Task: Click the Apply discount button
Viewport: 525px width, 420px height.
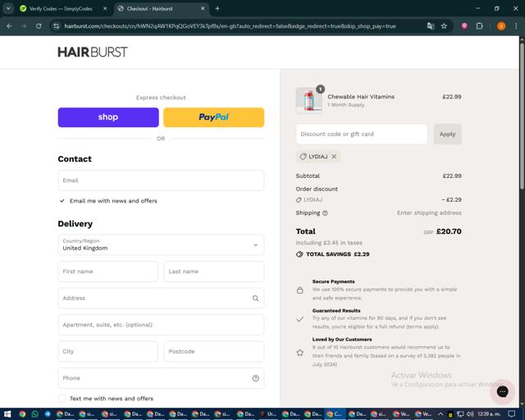Action: (x=447, y=134)
